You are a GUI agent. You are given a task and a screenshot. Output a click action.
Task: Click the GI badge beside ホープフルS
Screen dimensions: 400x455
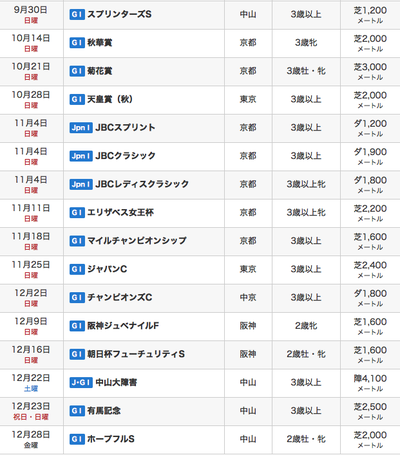click(77, 439)
